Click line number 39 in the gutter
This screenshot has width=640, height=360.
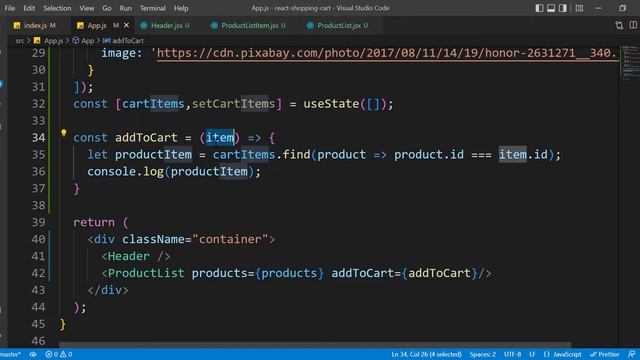[x=38, y=222]
